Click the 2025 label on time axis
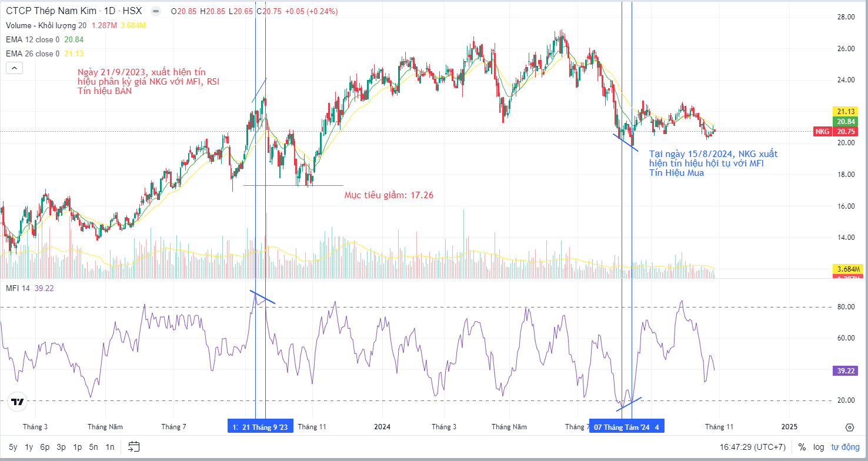The width and height of the screenshot is (868, 461). 789,427
